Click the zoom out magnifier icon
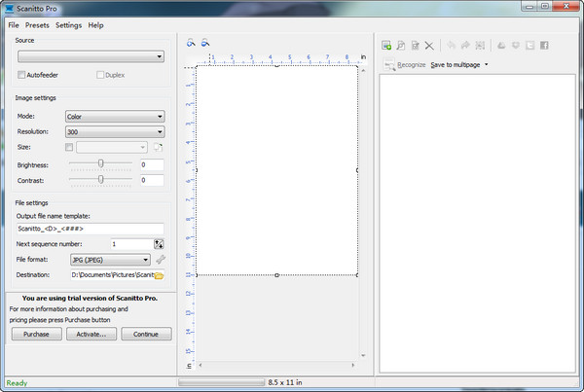The height and width of the screenshot is (392, 584). pos(205,43)
